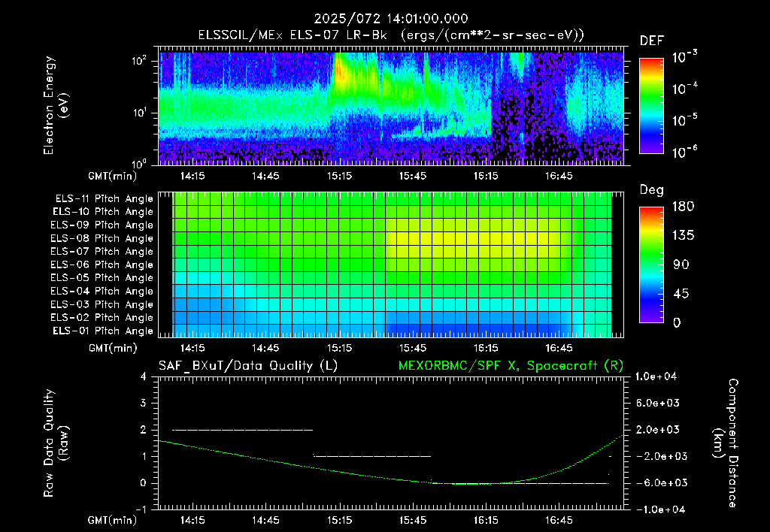
Task: Select the 180 value on Deg scale
Action: (x=683, y=207)
